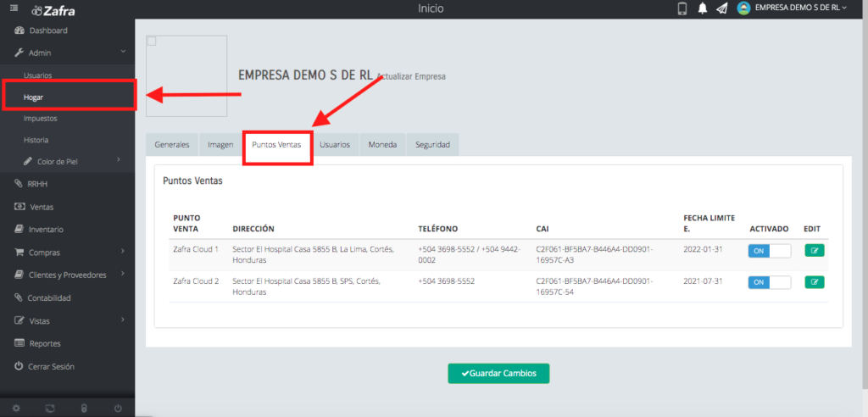Click the date 2022-01-31
868x417 pixels.
click(703, 249)
